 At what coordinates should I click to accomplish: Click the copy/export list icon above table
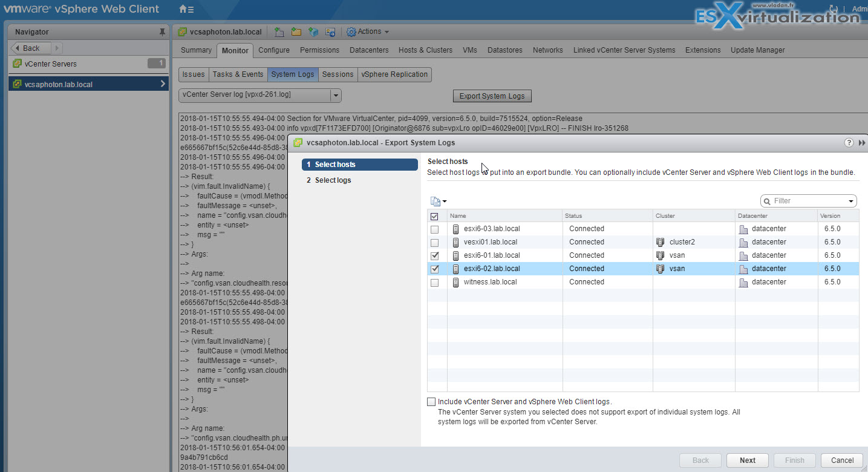coord(435,201)
